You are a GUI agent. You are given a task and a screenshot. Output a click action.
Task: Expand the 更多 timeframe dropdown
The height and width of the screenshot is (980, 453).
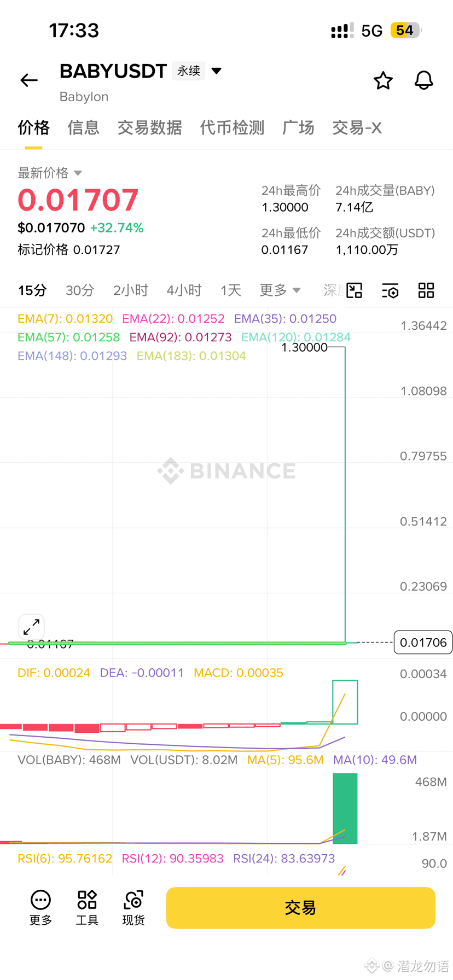point(280,290)
